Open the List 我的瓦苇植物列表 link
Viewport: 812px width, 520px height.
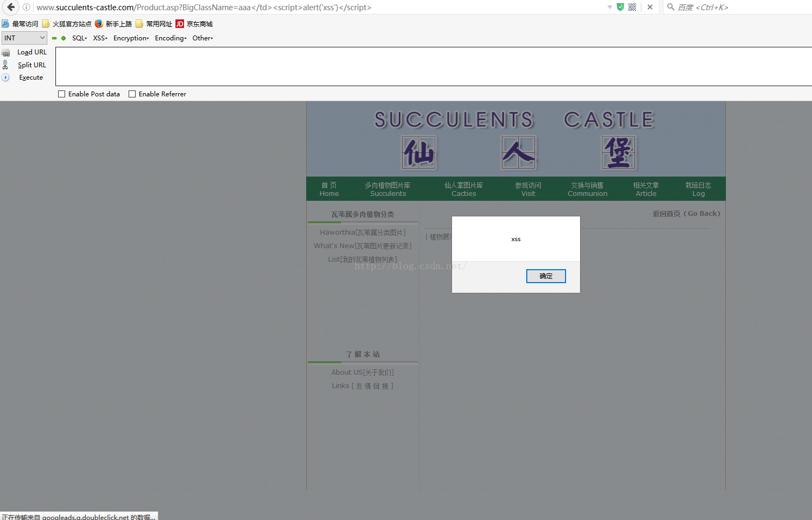point(363,259)
